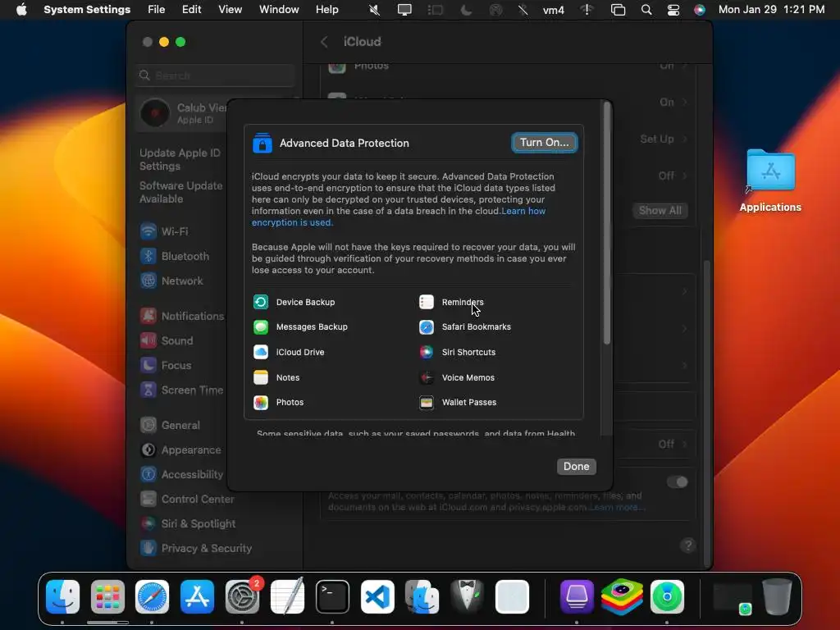Open Safari from the Dock
This screenshot has height=630, width=840.
point(152,596)
